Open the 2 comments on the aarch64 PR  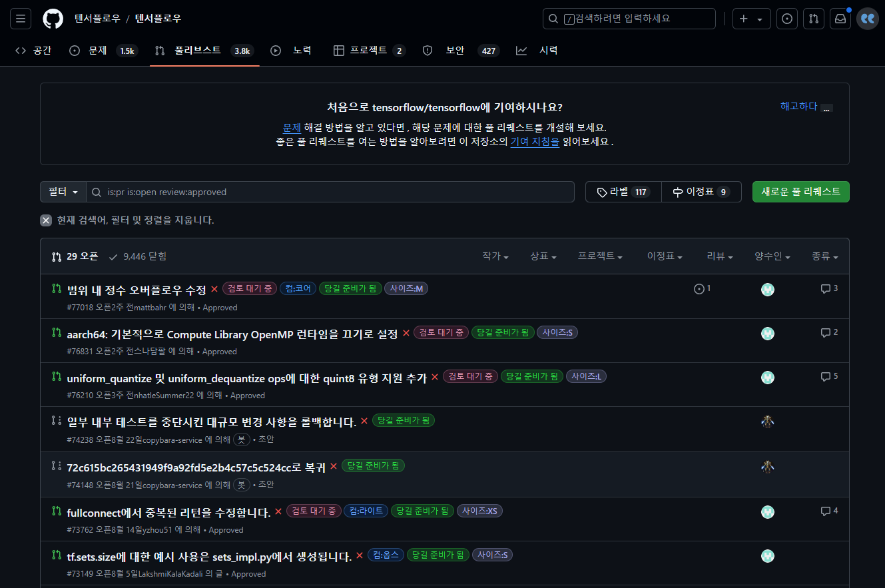(x=829, y=332)
